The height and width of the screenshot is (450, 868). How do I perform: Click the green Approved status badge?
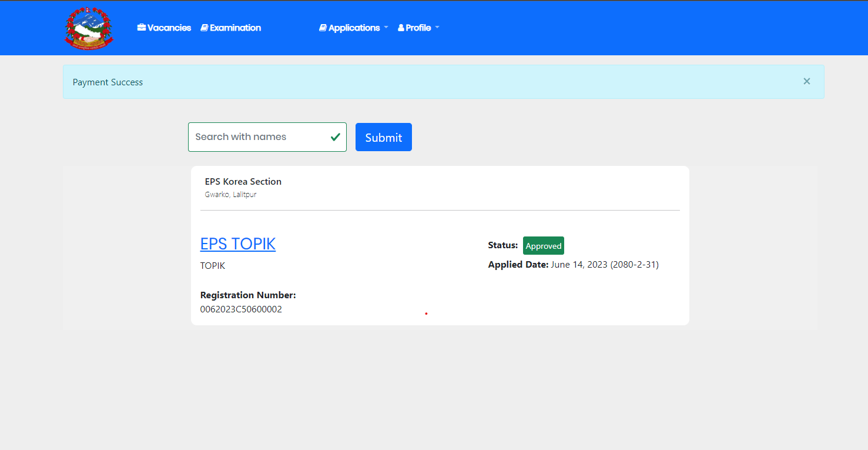543,246
